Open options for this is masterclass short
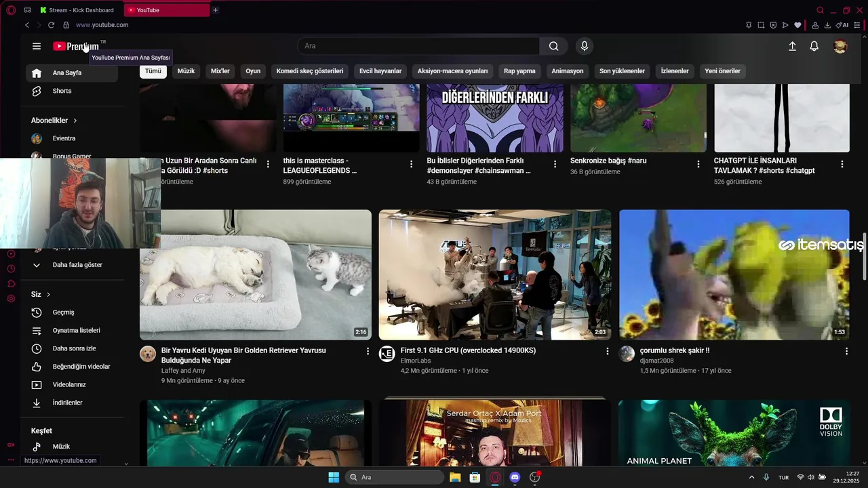This screenshot has height=488, width=868. (411, 164)
